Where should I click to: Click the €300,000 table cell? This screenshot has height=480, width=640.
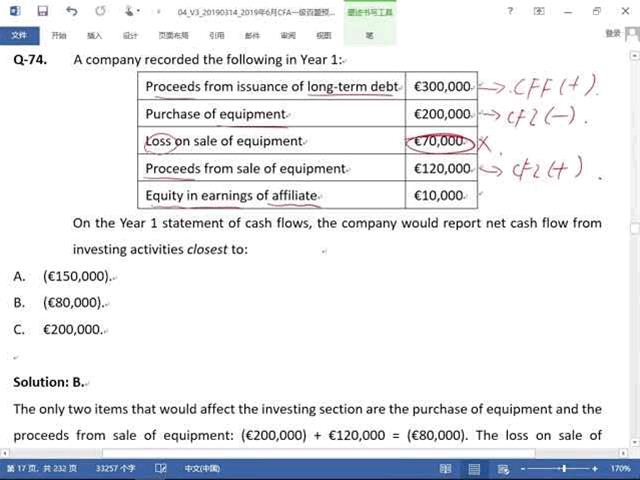(x=442, y=86)
